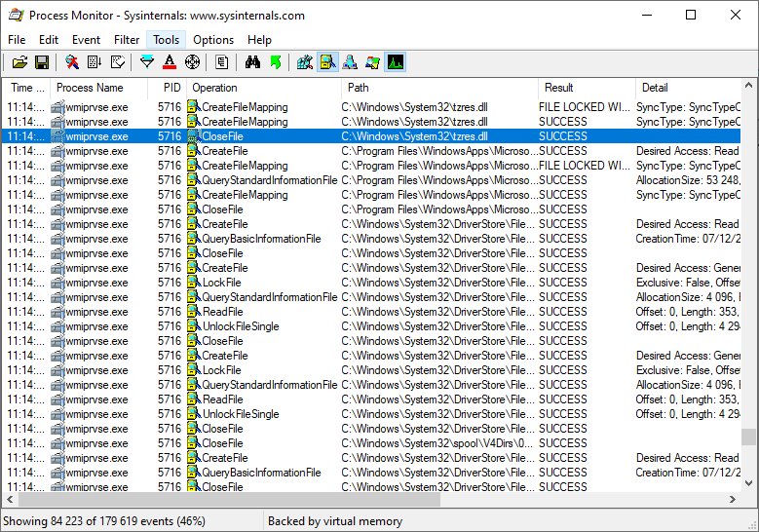Select the Include Process From Window target icon
Image resolution: width=759 pixels, height=532 pixels.
click(192, 62)
